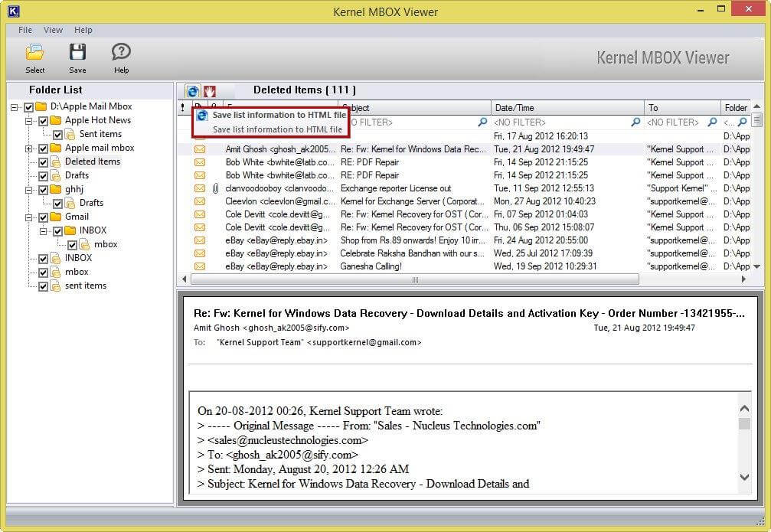Image resolution: width=771 pixels, height=532 pixels.
Task: Click the message body scroll-down arrow
Action: [744, 477]
